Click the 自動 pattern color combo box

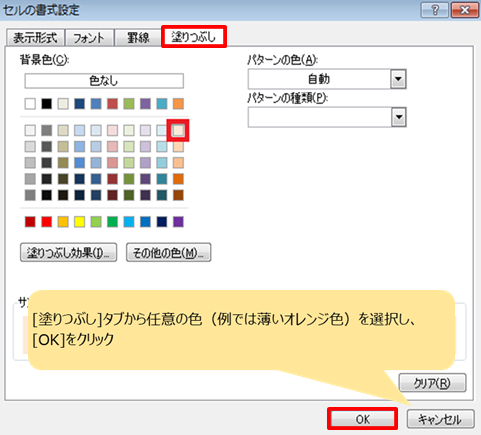click(x=327, y=79)
